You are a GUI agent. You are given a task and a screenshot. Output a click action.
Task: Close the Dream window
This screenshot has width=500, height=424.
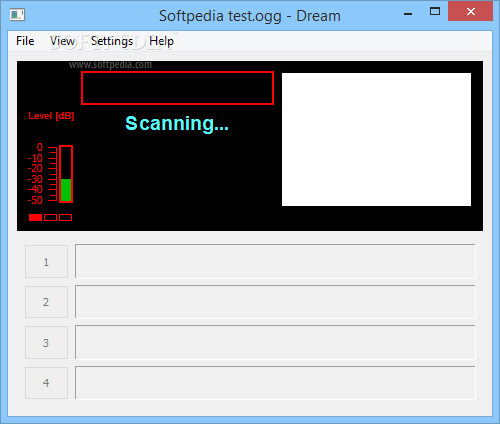471,12
